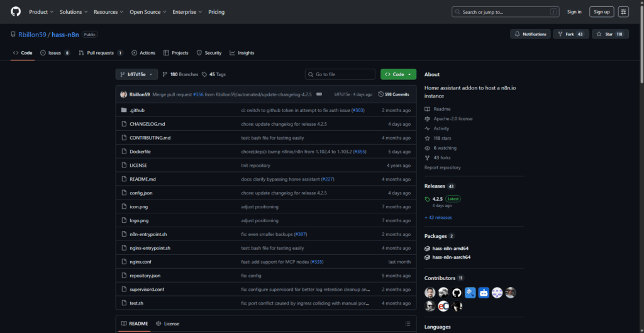Expand the Solutions menu
The height and width of the screenshot is (333, 644).
(74, 12)
